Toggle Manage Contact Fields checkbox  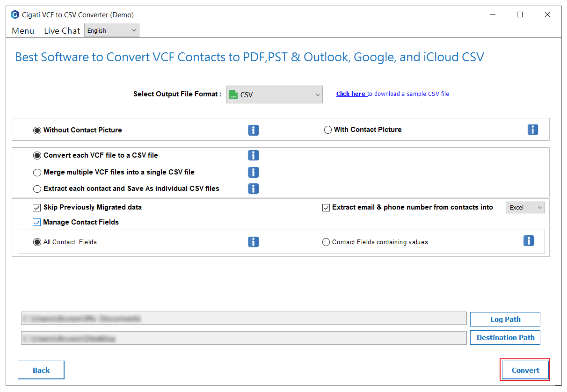click(x=37, y=222)
